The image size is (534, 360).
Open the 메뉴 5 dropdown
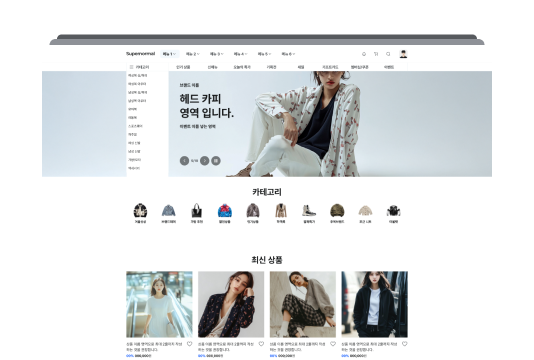click(x=264, y=54)
